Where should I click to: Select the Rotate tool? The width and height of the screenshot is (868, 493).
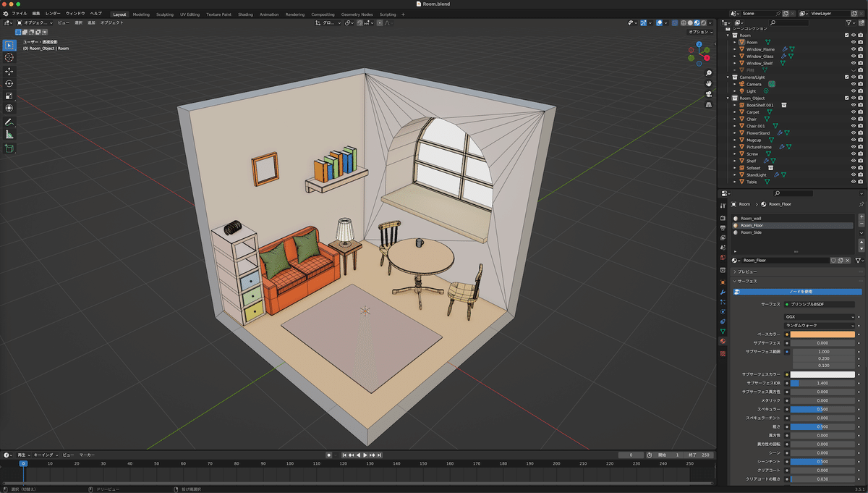click(9, 84)
